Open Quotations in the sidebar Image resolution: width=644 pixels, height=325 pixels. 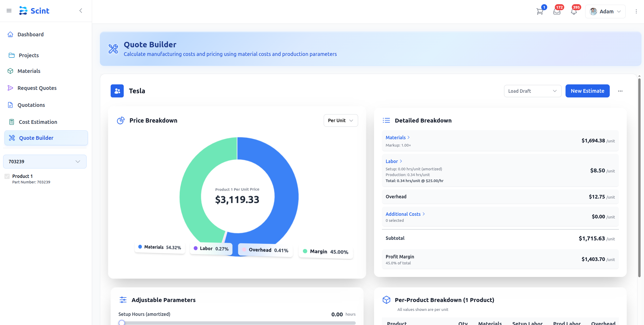(x=31, y=105)
